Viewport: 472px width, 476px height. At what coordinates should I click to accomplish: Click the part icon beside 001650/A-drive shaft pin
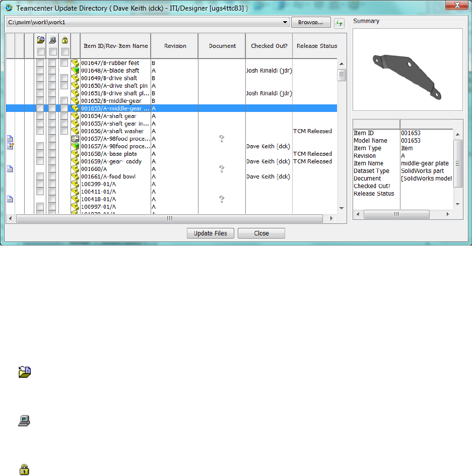click(x=75, y=86)
